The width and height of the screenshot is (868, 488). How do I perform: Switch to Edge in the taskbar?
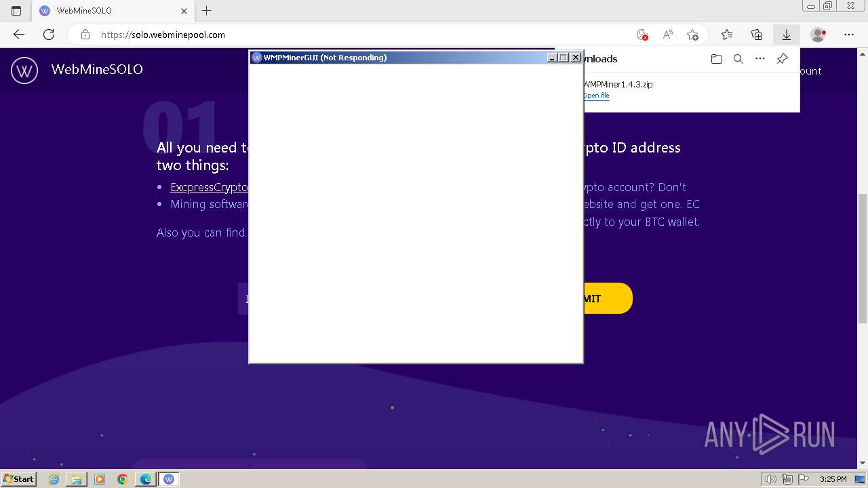[145, 479]
